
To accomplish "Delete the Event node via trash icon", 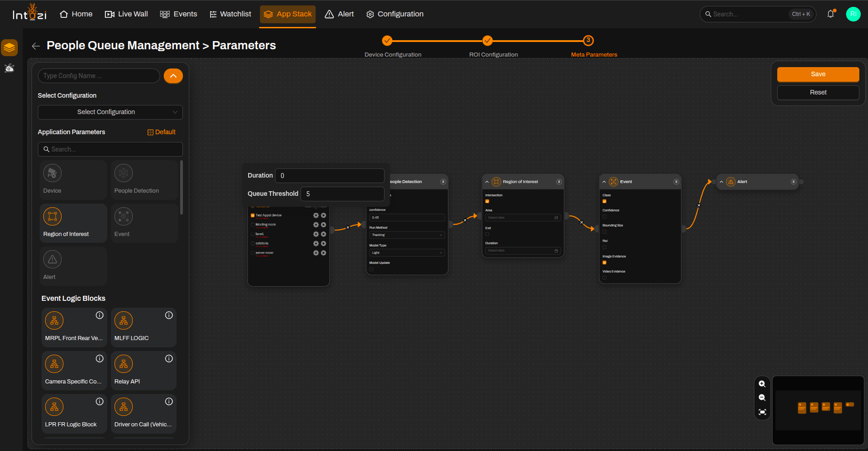I will point(676,182).
